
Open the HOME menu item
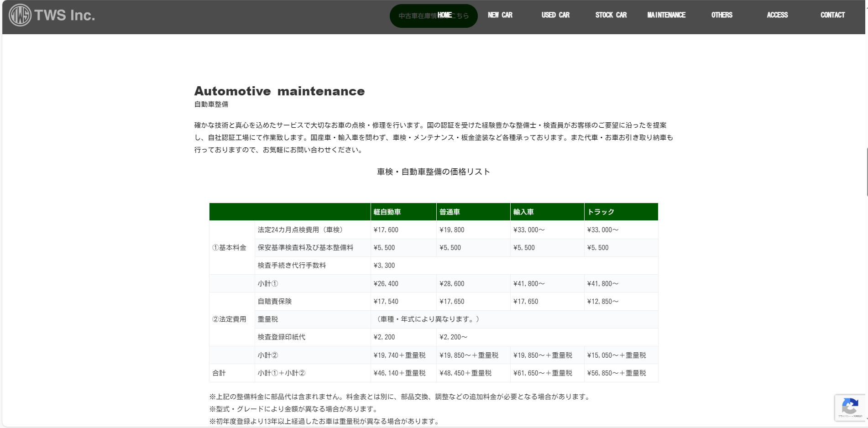[x=444, y=15]
